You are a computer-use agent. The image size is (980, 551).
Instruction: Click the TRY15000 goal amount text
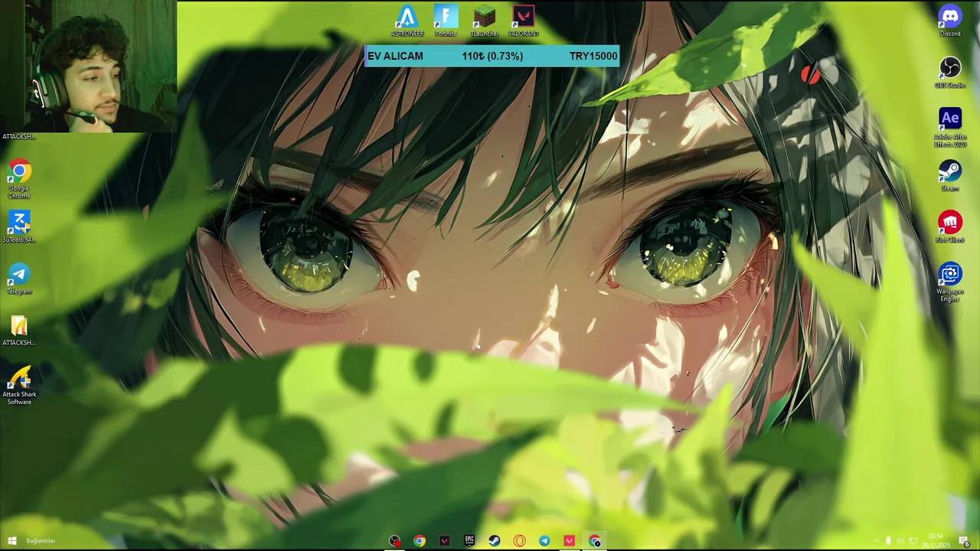593,56
